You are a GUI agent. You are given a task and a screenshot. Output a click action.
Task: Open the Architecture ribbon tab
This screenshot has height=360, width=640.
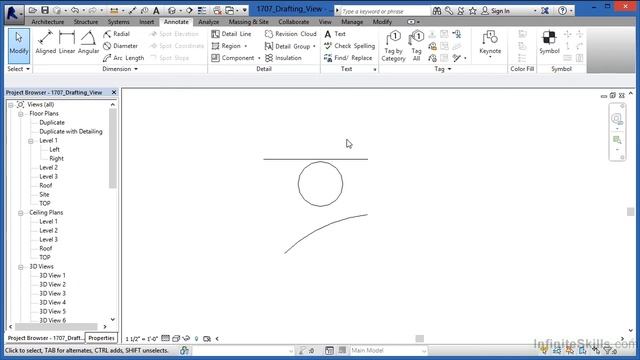pyautogui.click(x=48, y=22)
